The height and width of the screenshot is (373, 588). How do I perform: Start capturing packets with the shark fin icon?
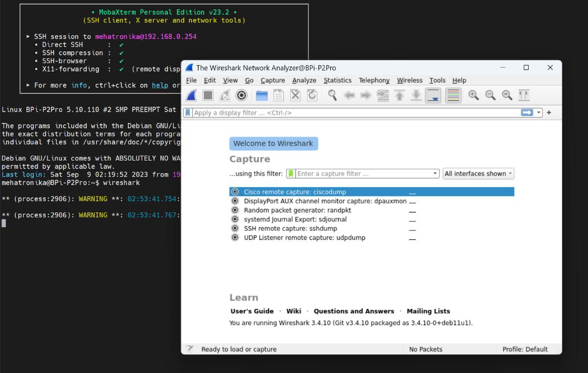[x=192, y=95]
